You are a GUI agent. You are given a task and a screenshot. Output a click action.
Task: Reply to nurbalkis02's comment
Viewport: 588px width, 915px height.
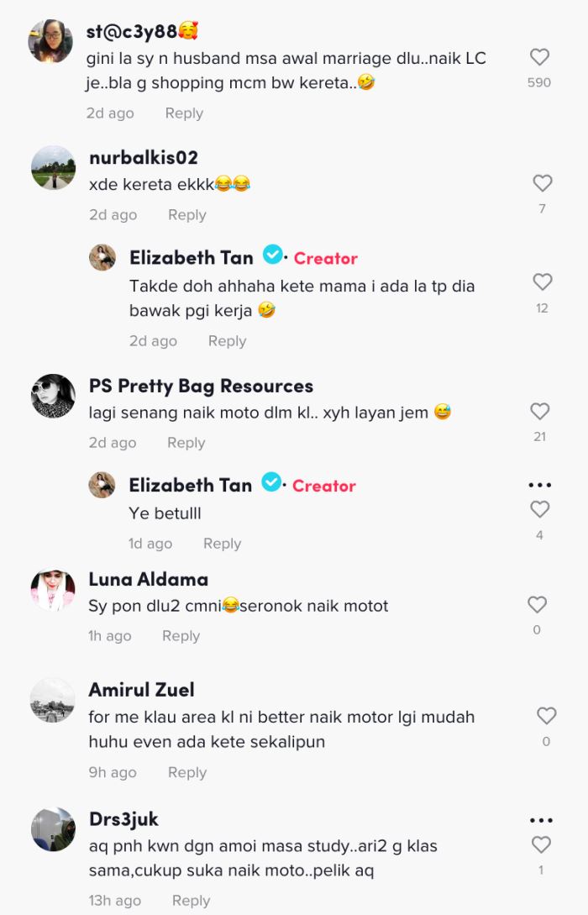click(x=186, y=214)
